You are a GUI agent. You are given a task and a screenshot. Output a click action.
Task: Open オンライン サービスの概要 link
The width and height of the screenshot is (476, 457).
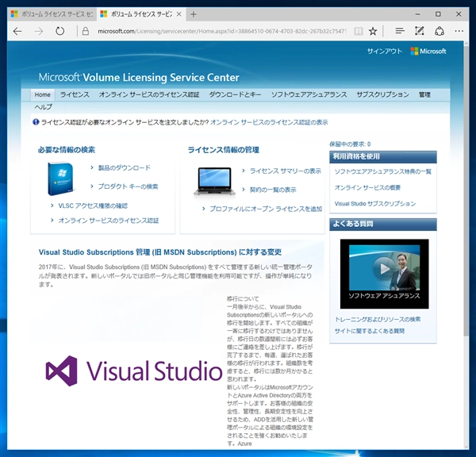tap(367, 188)
